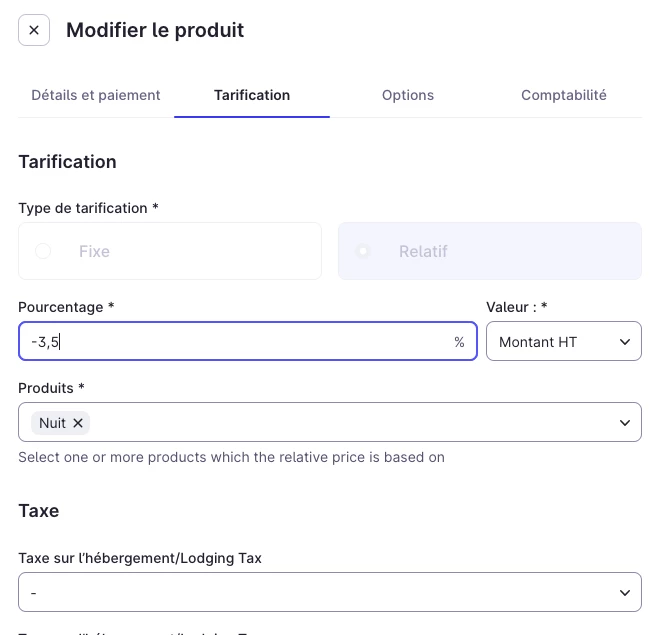Go to the Options tab
The image size is (664, 635).
[x=408, y=95]
